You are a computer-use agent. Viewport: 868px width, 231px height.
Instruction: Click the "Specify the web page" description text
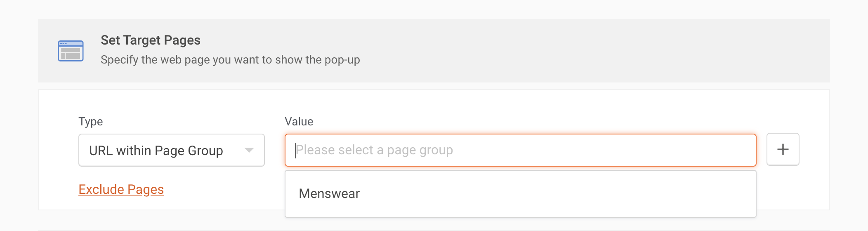230,60
